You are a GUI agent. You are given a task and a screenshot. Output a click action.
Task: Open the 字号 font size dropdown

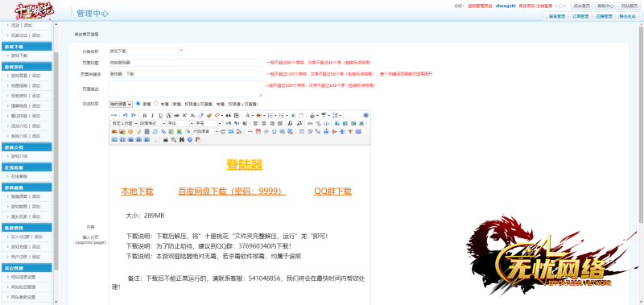(208, 124)
